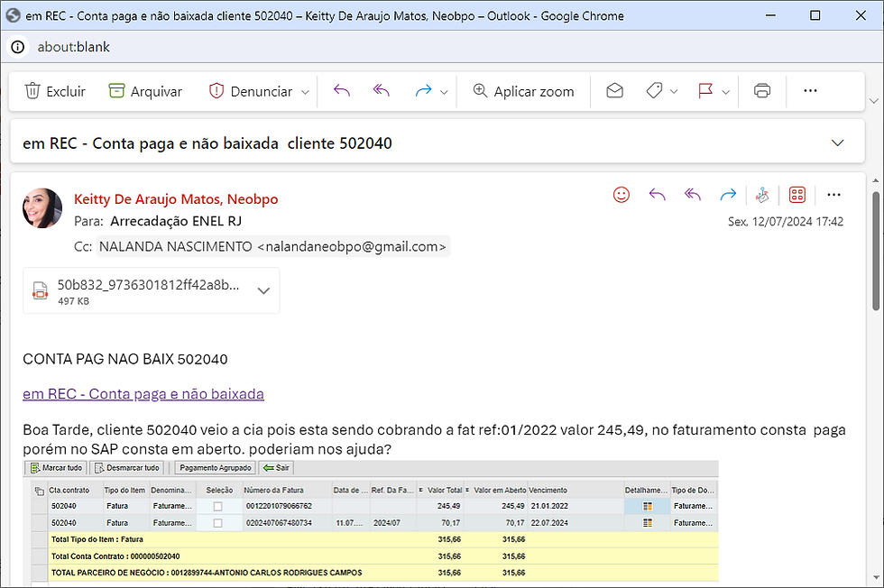Archive the message using Arquivar
The height and width of the screenshot is (588, 884).
point(145,91)
